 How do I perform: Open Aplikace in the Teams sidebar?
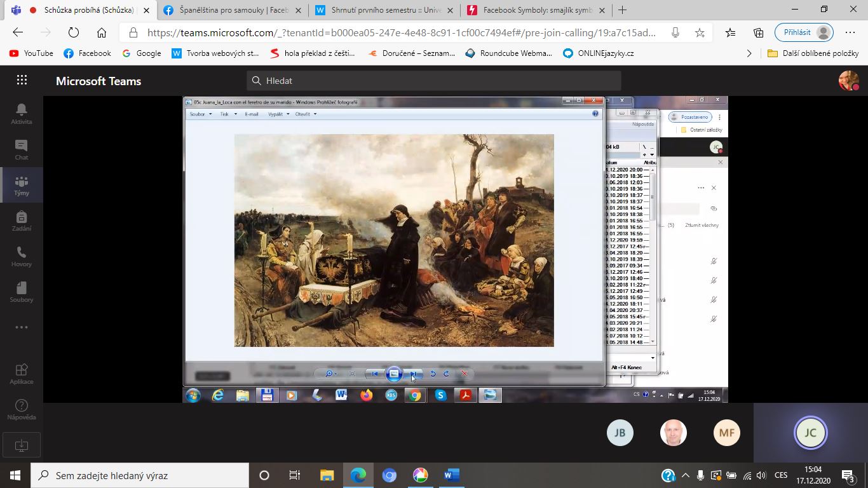[x=22, y=374]
